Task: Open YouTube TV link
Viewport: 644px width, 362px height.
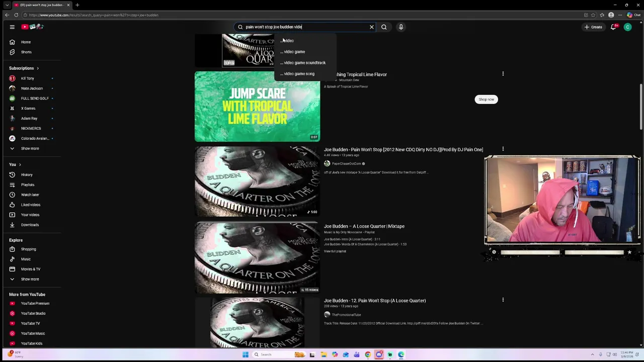Action: tap(30, 324)
